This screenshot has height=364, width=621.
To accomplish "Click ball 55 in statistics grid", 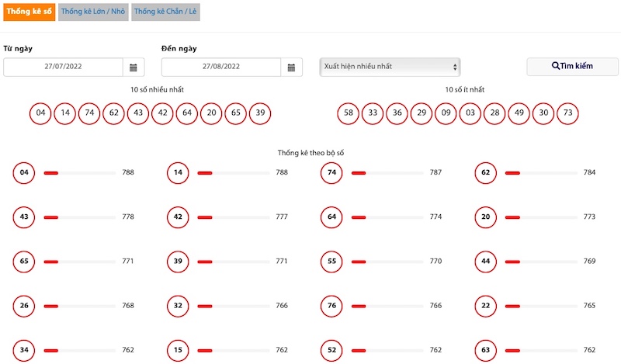I will point(331,262).
